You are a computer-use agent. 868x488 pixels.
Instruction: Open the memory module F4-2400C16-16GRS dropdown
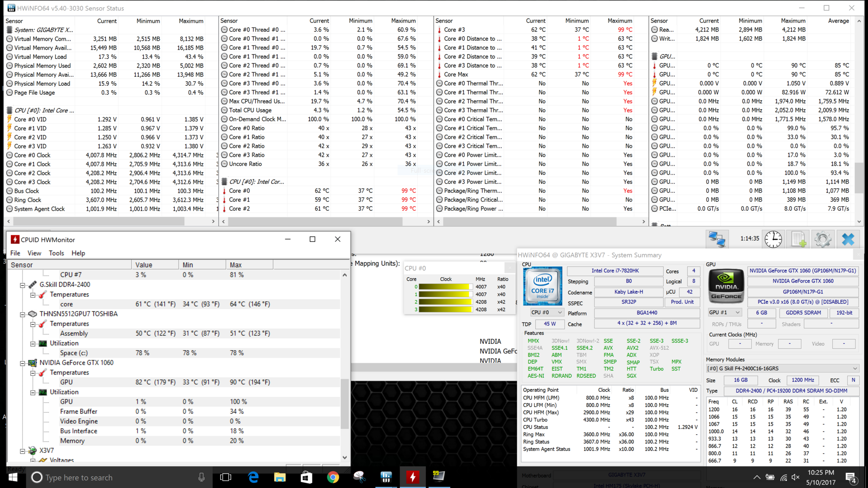point(782,369)
